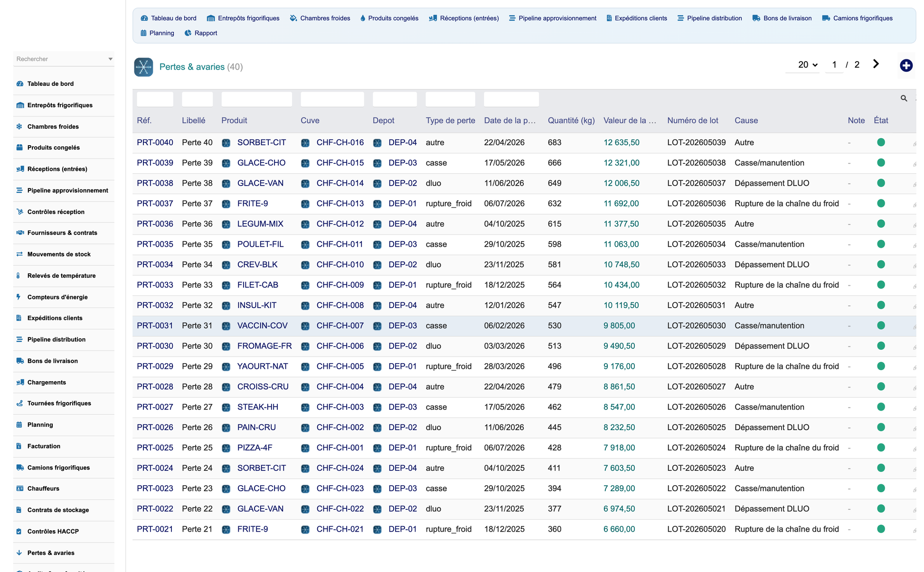
Task: Click the blue plus add-record button
Action: coord(906,66)
